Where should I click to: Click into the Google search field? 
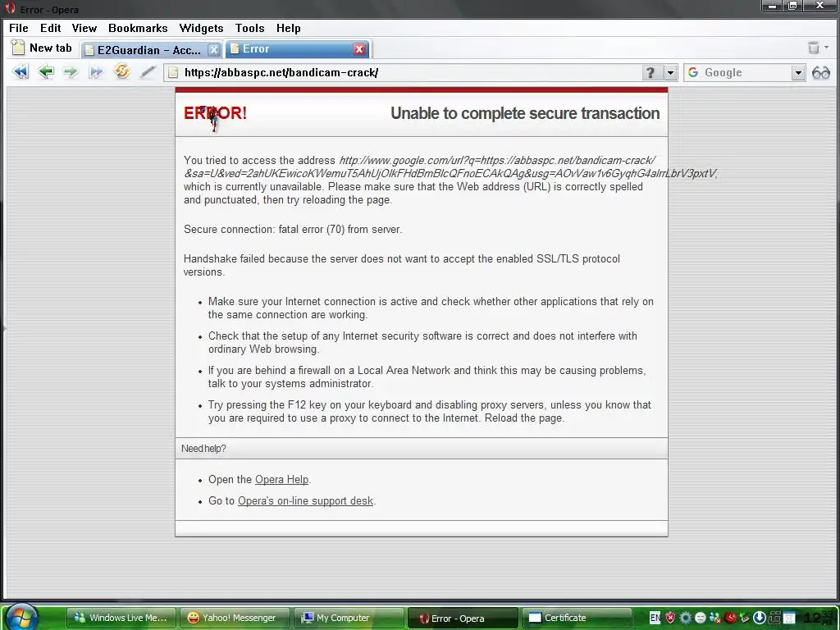(746, 73)
